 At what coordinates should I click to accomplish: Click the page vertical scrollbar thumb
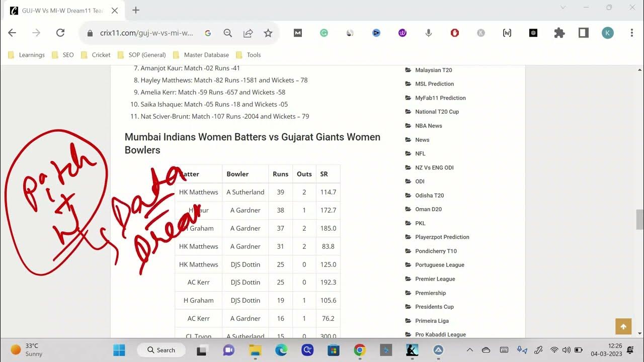pyautogui.click(x=639, y=219)
